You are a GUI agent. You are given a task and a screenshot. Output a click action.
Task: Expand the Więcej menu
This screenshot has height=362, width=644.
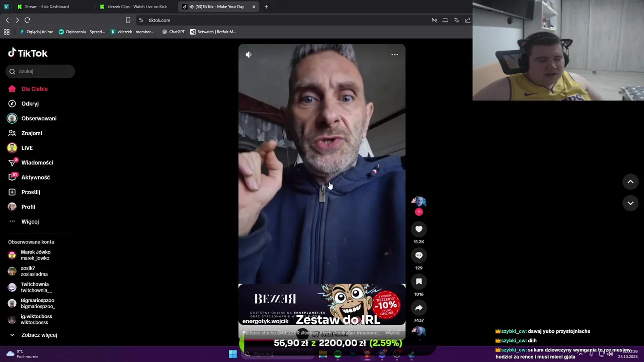24,222
